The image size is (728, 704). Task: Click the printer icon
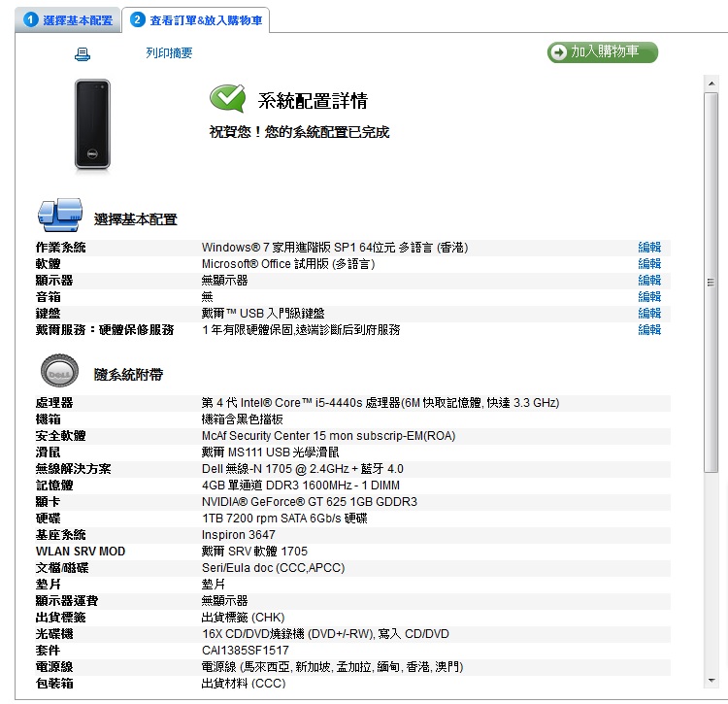83,54
